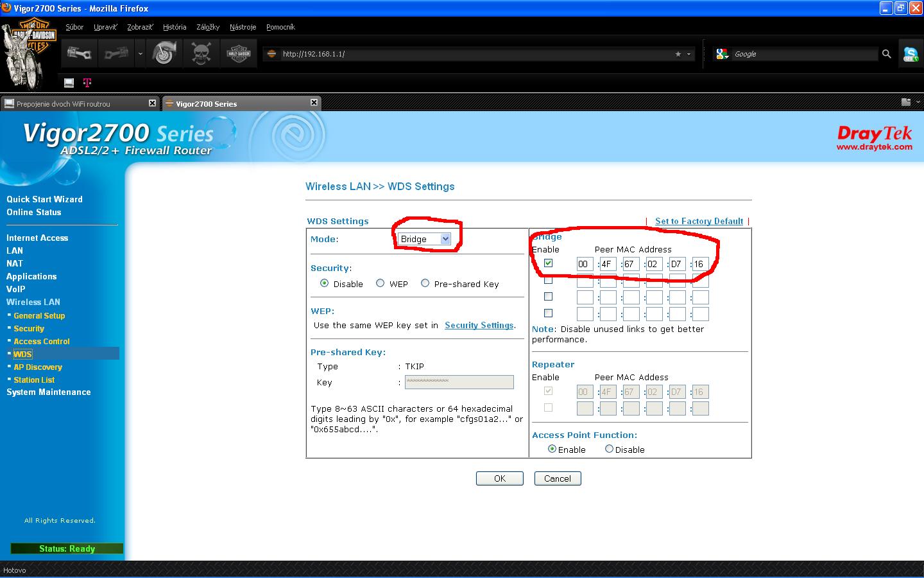Open the Nástroje menu
This screenshot has width=924, height=578.
coord(243,27)
